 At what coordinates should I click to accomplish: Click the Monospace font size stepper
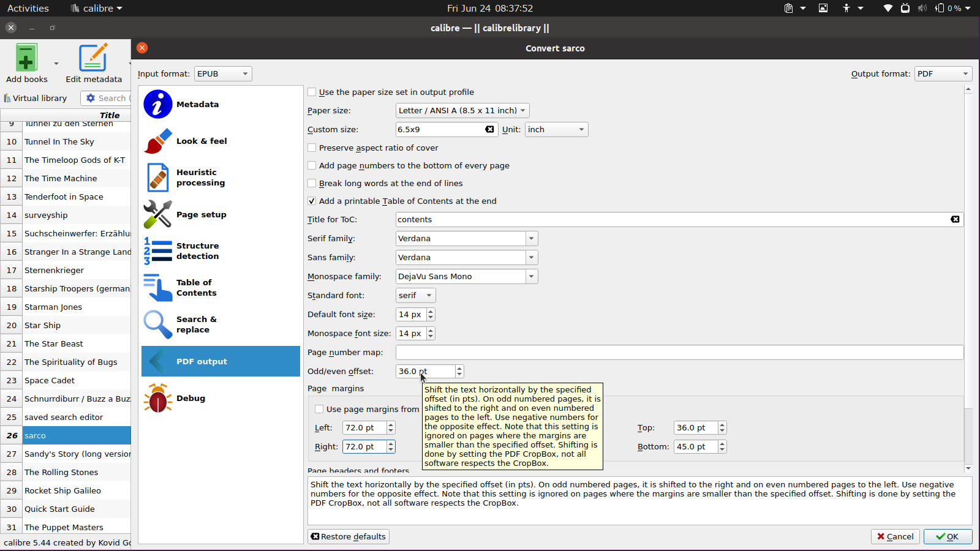point(431,333)
